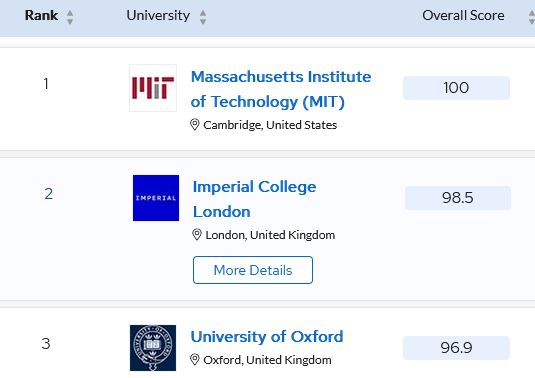Click the Overall Score column header
Image resolution: width=535 pixels, height=378 pixels.
[x=463, y=16]
